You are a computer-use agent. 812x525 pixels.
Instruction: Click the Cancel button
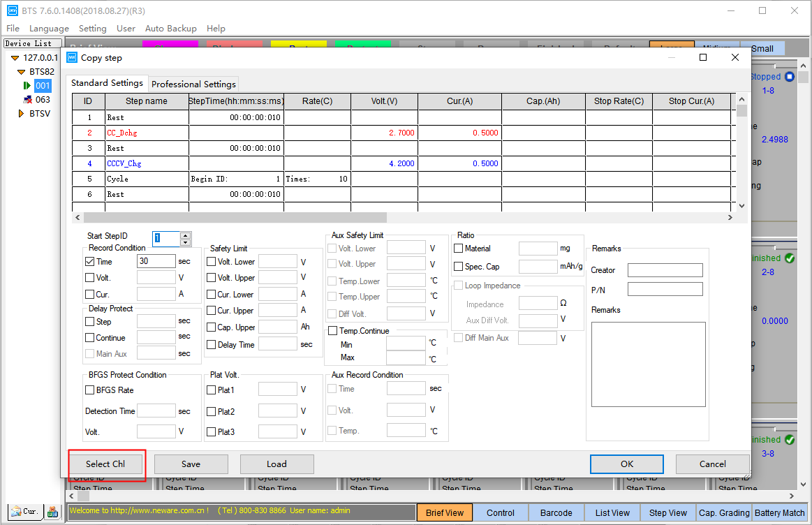713,464
